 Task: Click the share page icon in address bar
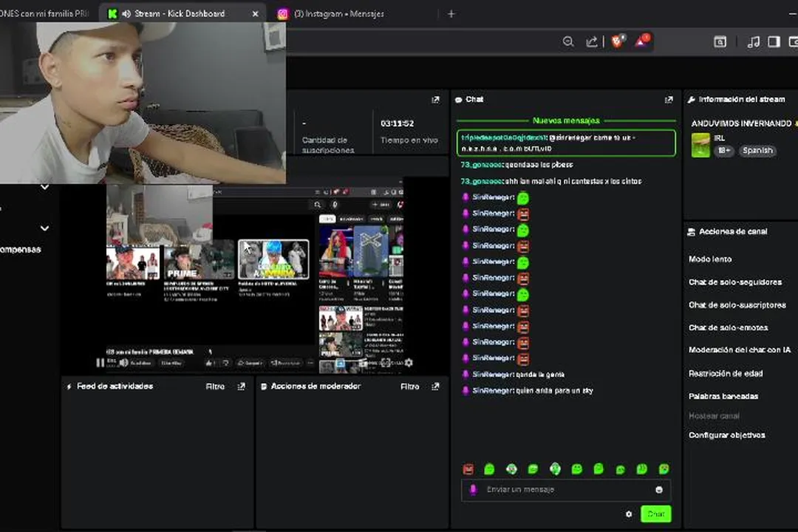click(591, 41)
